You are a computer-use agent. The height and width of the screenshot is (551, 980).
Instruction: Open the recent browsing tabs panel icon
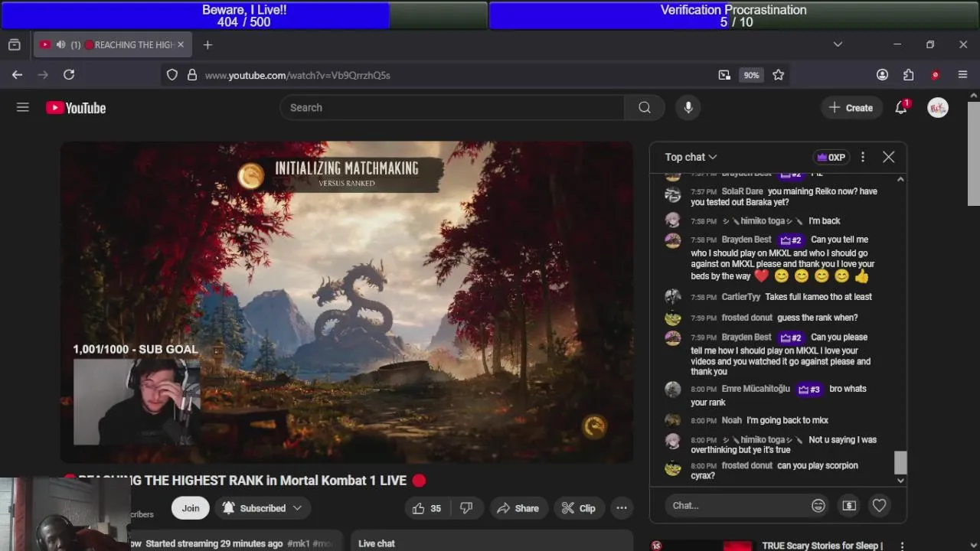14,45
